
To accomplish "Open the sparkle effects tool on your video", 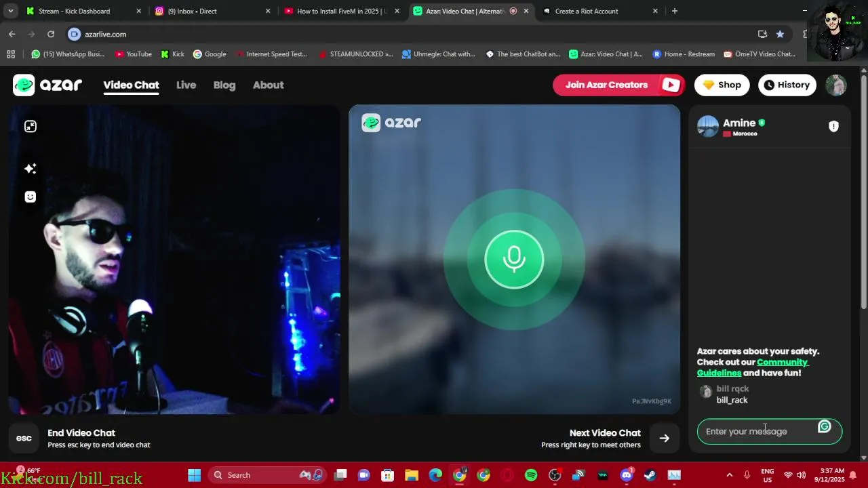I will pyautogui.click(x=31, y=168).
